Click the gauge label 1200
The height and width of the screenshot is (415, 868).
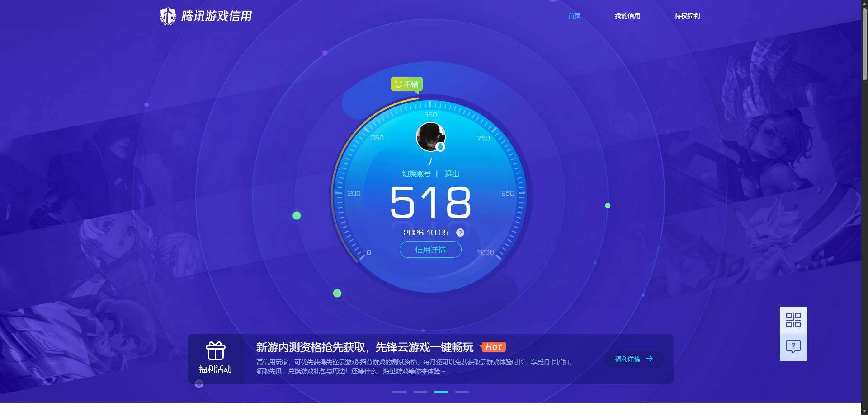point(485,252)
